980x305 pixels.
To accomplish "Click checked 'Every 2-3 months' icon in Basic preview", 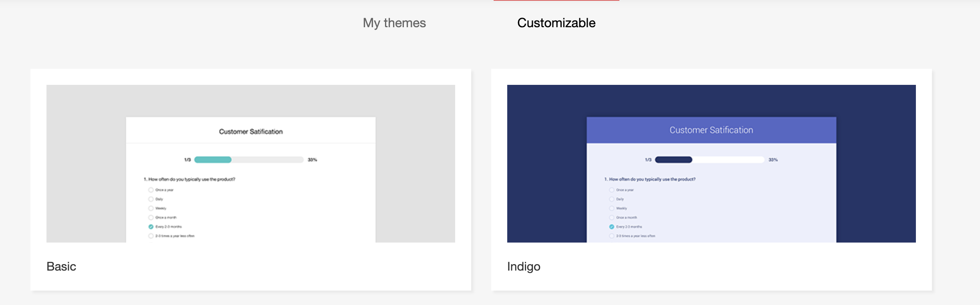I will [151, 227].
